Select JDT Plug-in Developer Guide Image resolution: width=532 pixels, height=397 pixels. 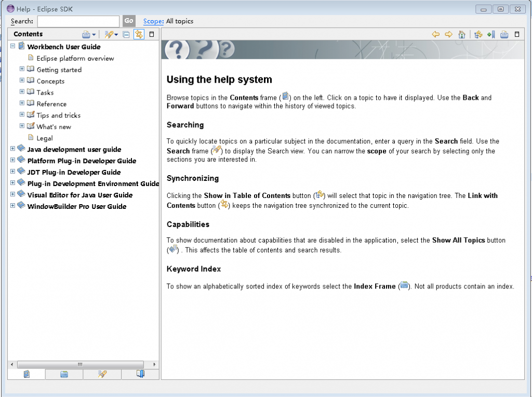pos(74,173)
